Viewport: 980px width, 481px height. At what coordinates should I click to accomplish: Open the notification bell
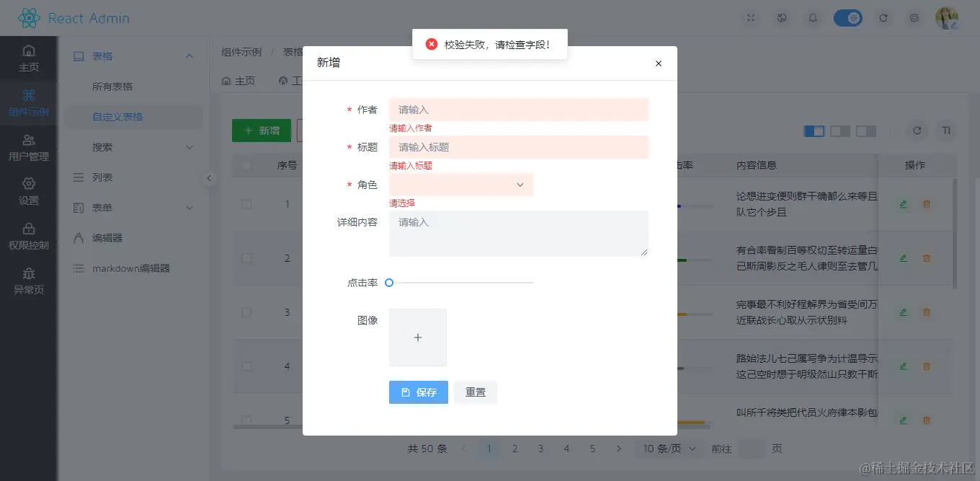pyautogui.click(x=813, y=17)
